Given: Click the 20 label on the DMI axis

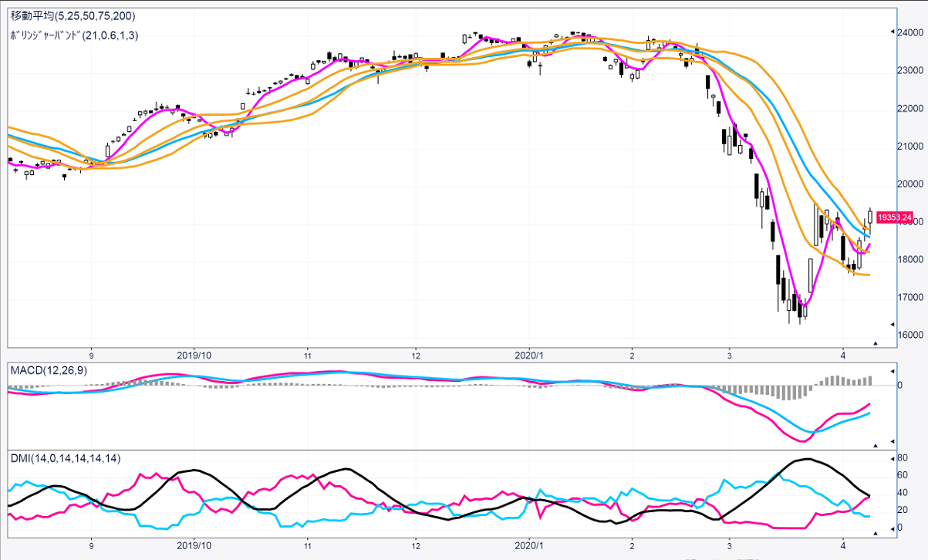Looking at the screenshot, I should tap(903, 510).
